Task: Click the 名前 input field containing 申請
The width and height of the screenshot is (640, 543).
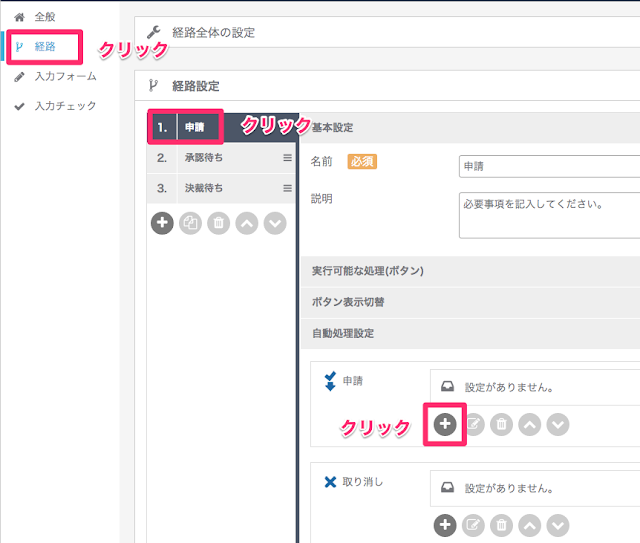Action: coord(549,166)
